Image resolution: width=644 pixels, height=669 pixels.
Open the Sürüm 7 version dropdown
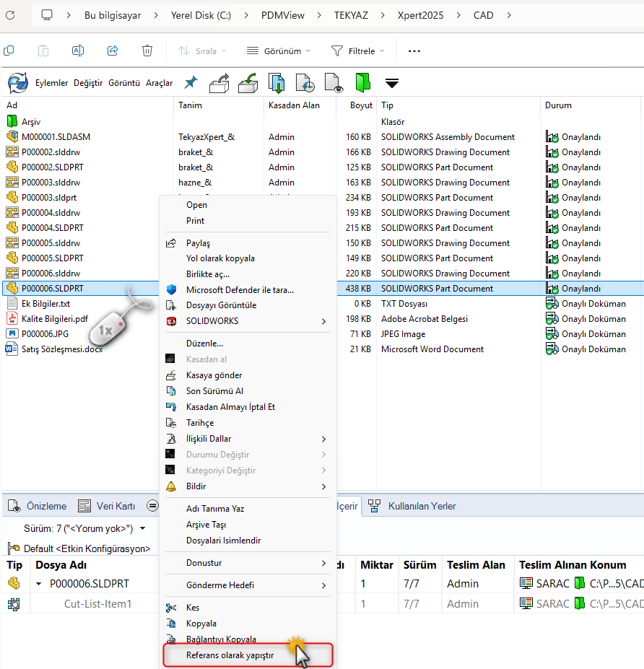[142, 528]
